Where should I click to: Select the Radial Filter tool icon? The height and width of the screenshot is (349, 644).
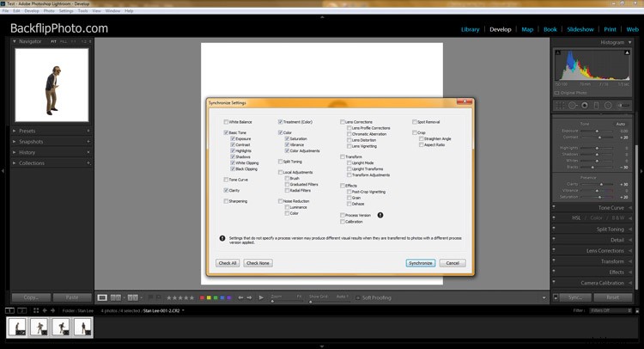coord(609,107)
